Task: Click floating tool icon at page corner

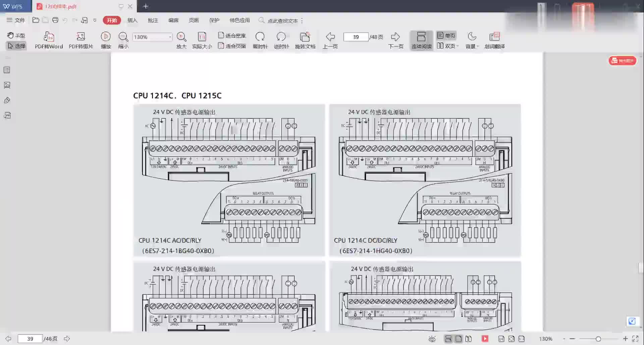Action: tap(632, 321)
